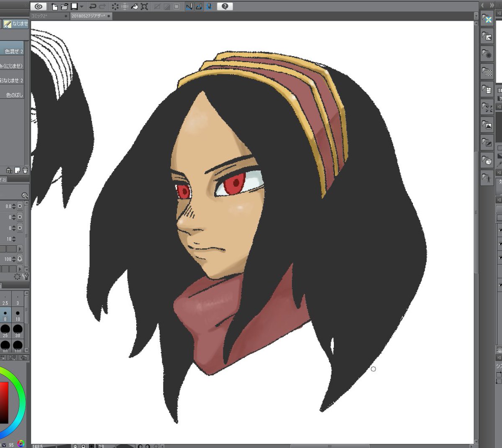Select the なじませ sub tool group tab

(x=15, y=24)
